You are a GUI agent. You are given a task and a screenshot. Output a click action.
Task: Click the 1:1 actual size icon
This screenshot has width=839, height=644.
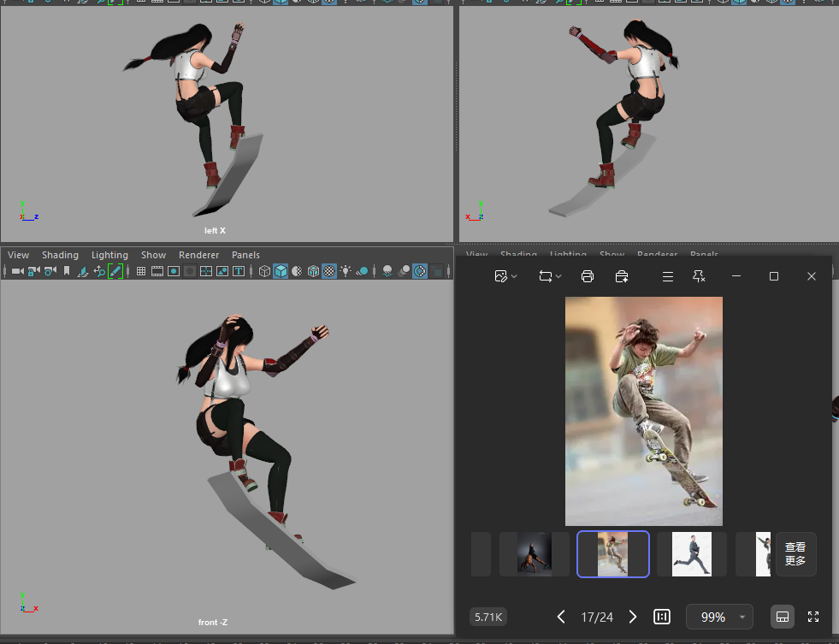662,617
